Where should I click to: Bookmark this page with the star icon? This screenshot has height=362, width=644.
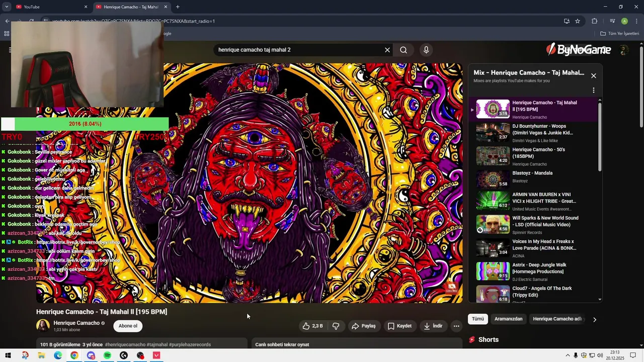pos(578,21)
